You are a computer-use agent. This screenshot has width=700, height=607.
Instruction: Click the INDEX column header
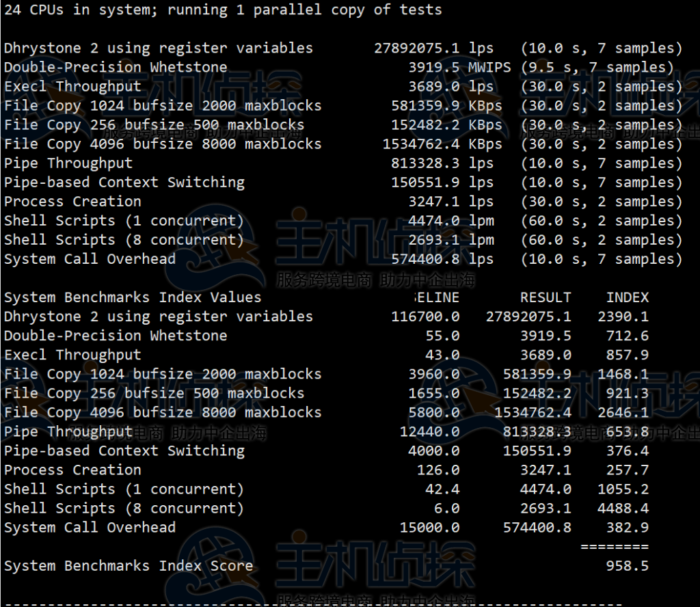point(627,297)
